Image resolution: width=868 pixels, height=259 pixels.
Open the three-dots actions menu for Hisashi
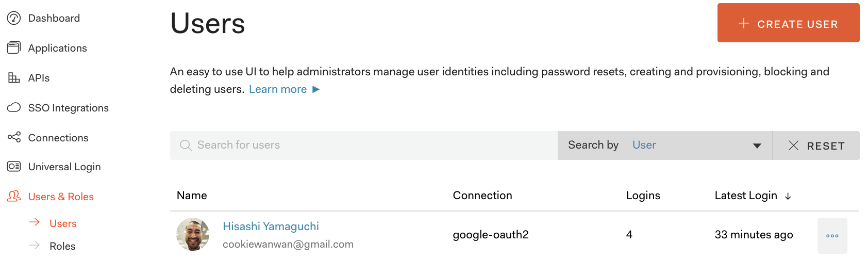(832, 236)
